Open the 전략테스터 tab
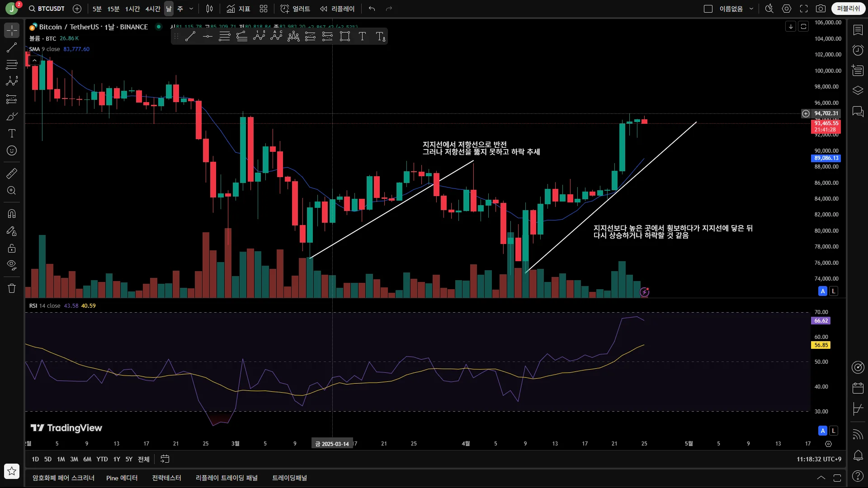 166,478
